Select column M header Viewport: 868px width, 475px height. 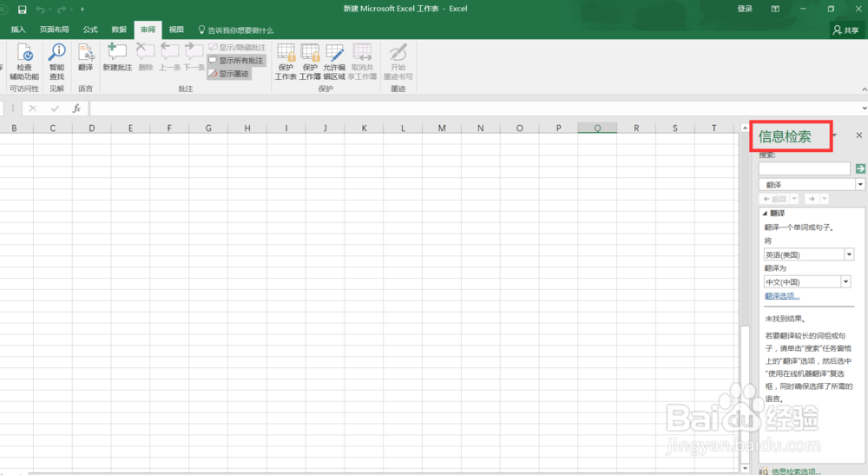coord(442,128)
